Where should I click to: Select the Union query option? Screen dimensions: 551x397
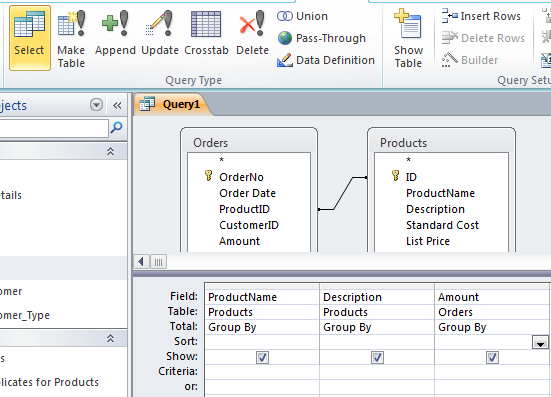(x=303, y=16)
